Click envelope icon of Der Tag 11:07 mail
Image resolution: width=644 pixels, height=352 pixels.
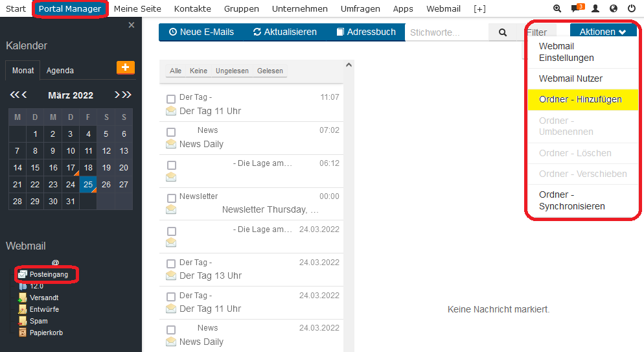[x=171, y=111]
